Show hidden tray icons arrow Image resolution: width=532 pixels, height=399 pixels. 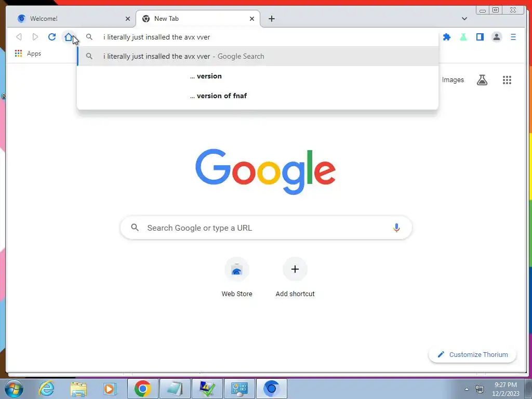coord(467,389)
